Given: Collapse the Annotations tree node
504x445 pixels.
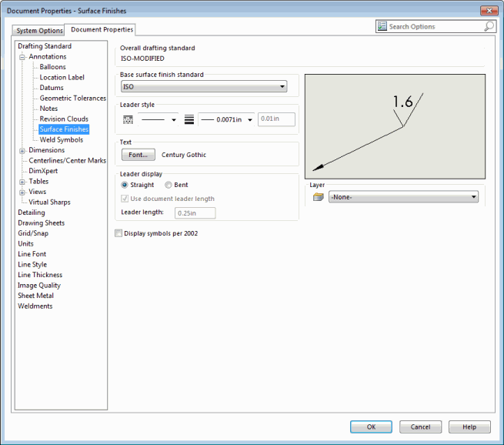Looking at the screenshot, I should [x=22, y=57].
